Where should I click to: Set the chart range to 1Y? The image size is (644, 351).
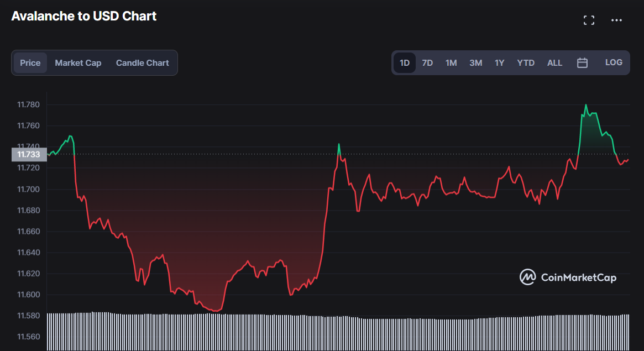499,63
